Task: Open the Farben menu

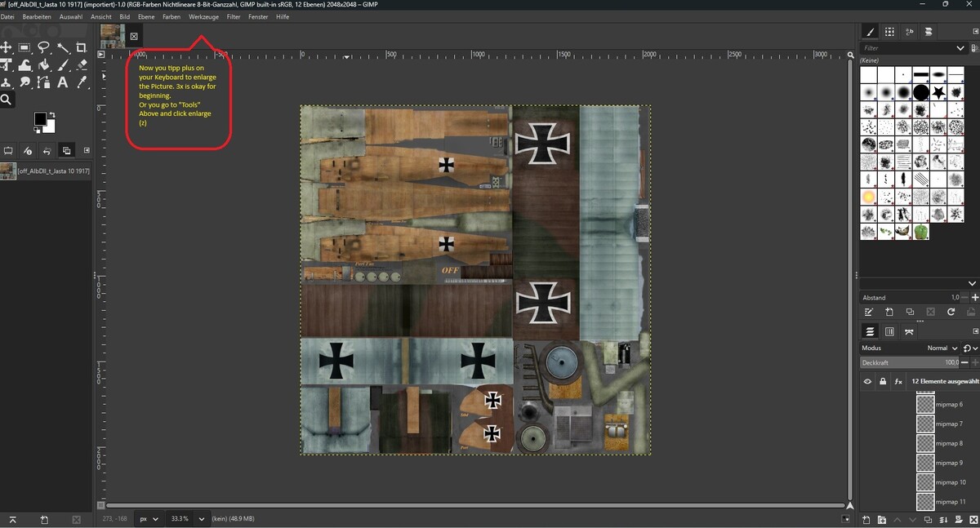Action: click(x=171, y=16)
